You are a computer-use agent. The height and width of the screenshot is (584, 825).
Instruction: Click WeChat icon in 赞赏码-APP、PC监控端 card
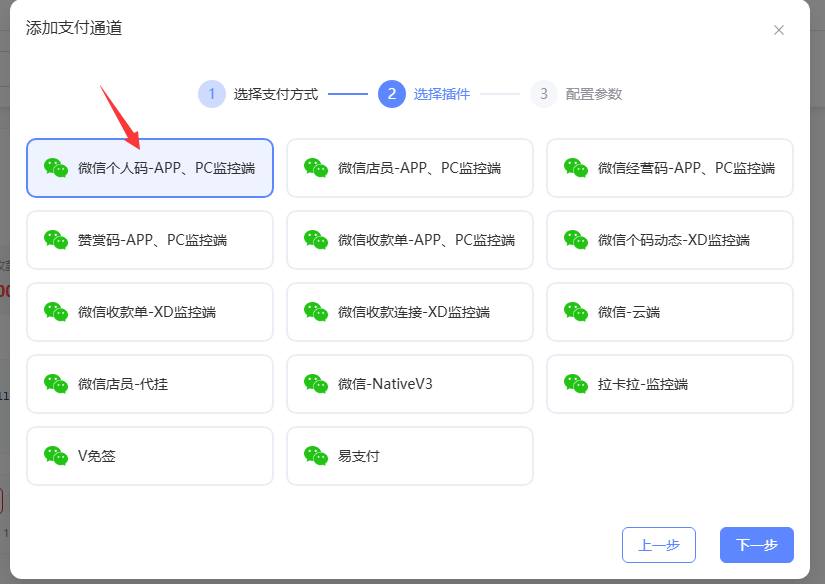click(x=56, y=240)
